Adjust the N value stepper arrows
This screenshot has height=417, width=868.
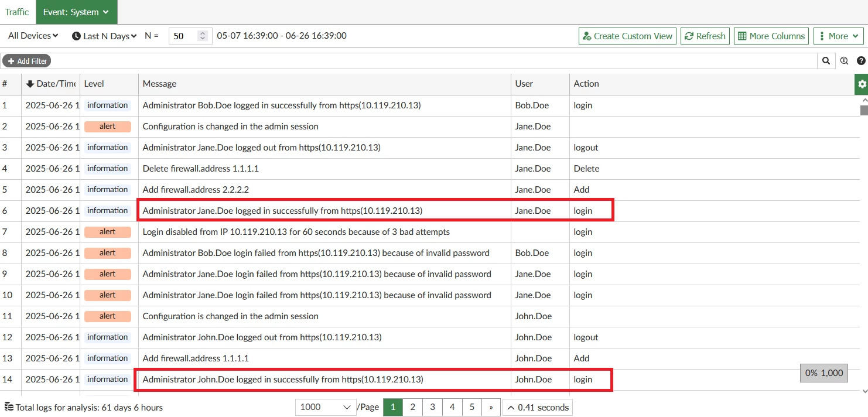203,36
